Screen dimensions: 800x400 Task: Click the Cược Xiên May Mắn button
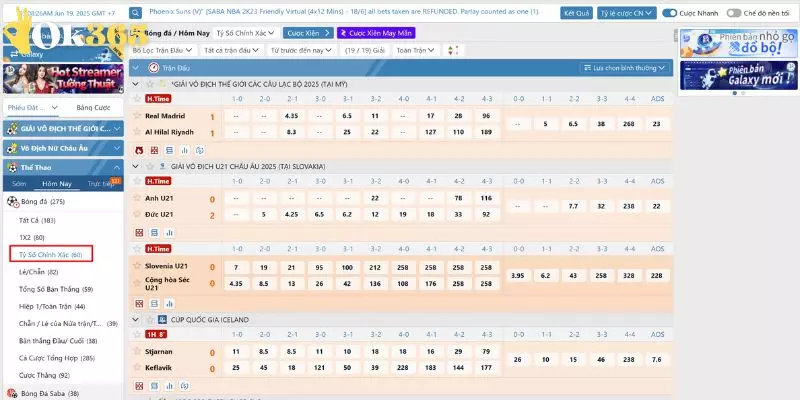(x=376, y=33)
